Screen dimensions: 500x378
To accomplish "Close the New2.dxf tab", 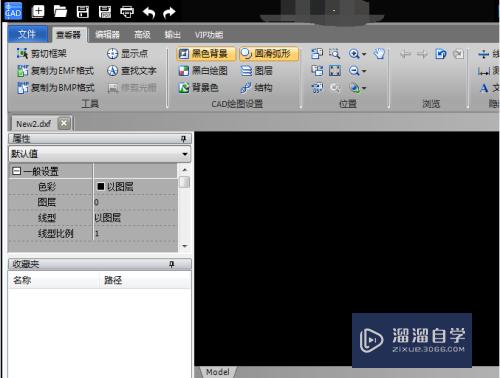I will pyautogui.click(x=64, y=123).
